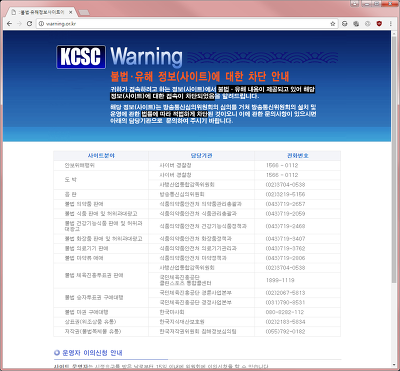Click the scrollbar down arrow
The image size is (400, 371).
click(x=394, y=364)
